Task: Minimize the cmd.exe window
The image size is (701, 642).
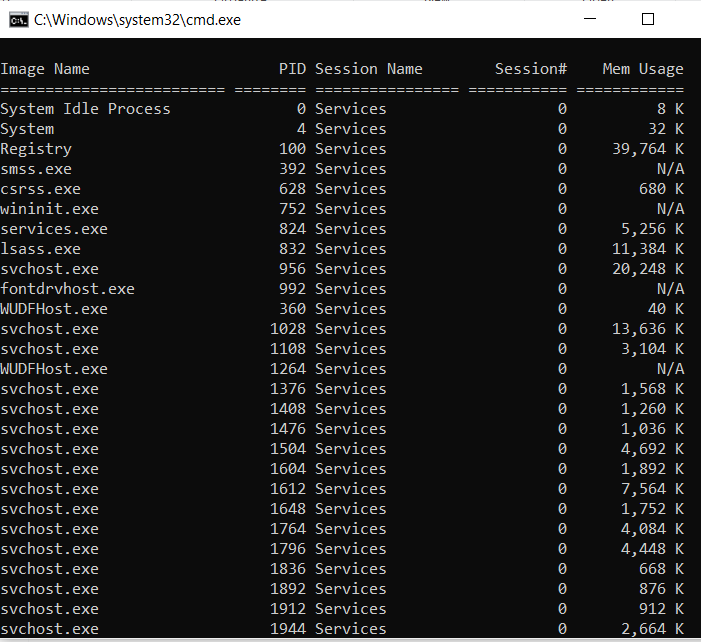Action: (590, 19)
